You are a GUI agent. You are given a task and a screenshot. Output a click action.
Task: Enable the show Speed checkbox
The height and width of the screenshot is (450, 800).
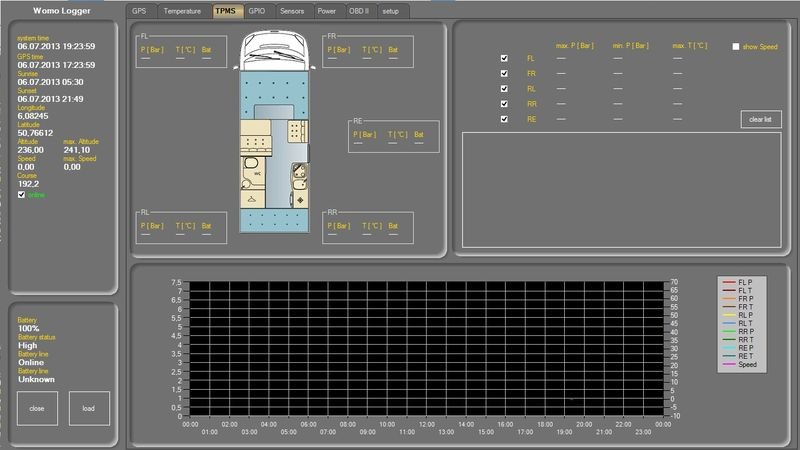pos(736,46)
